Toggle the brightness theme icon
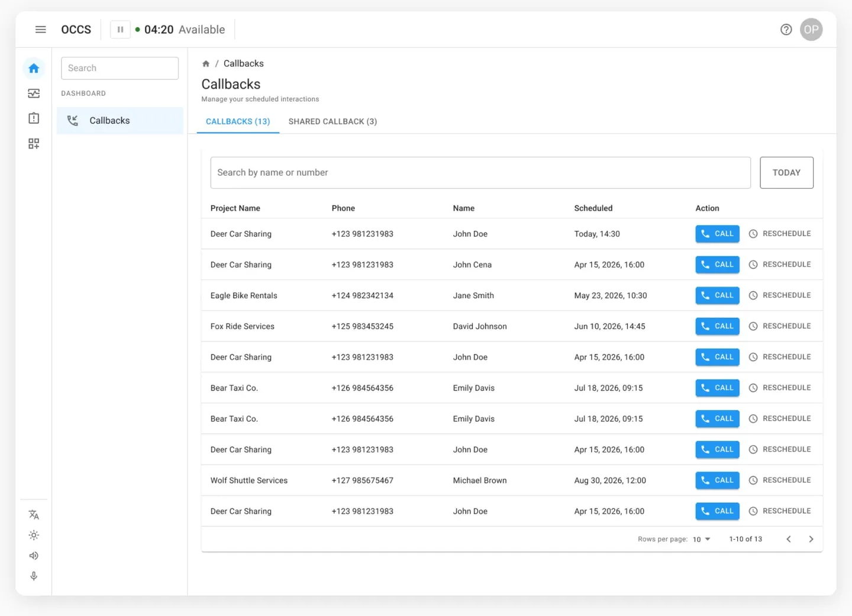852x616 pixels. [34, 535]
